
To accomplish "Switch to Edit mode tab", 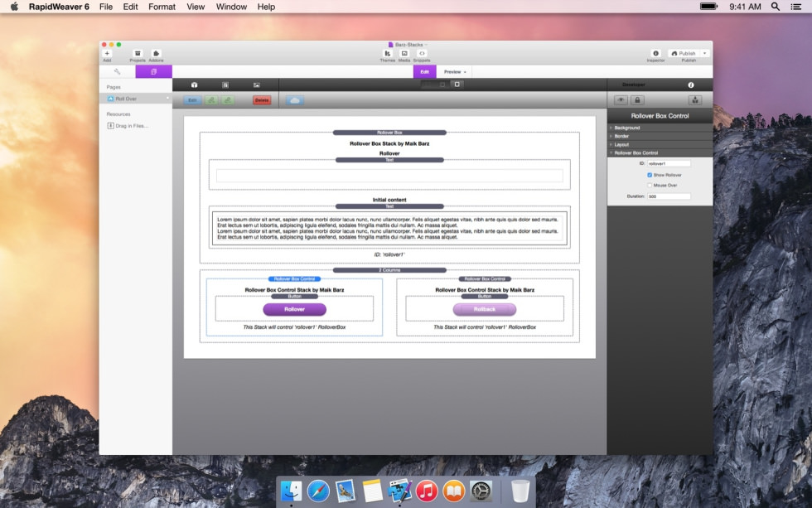I will (424, 71).
